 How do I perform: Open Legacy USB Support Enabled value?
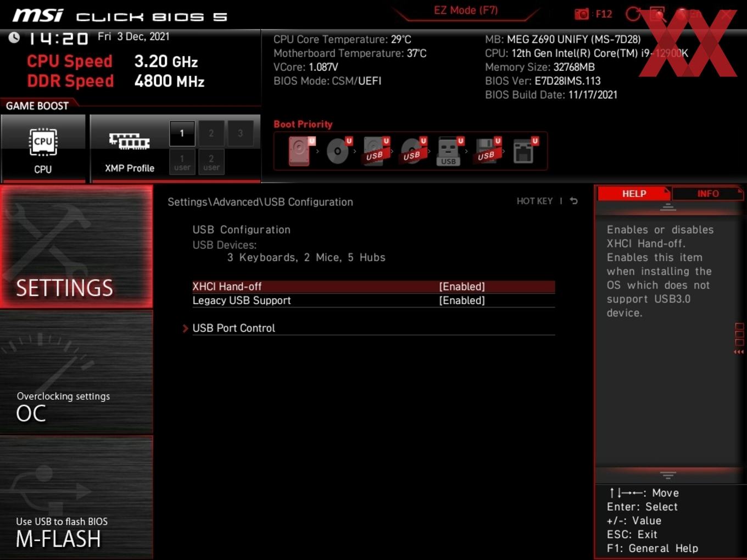[x=462, y=300]
